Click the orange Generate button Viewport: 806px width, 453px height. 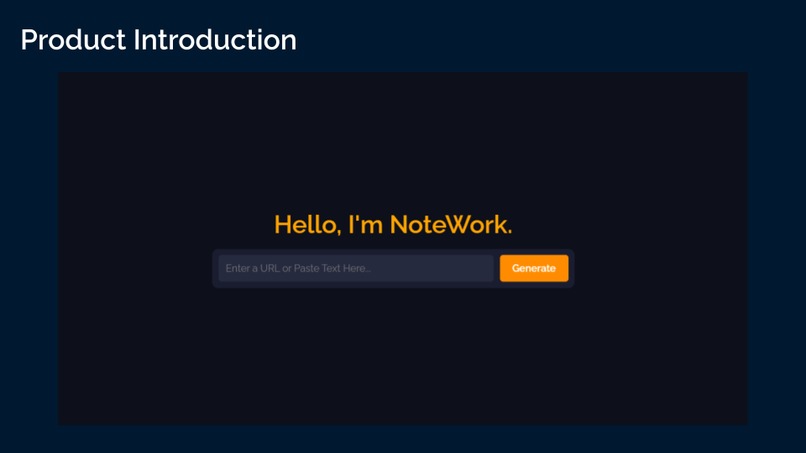coord(534,268)
